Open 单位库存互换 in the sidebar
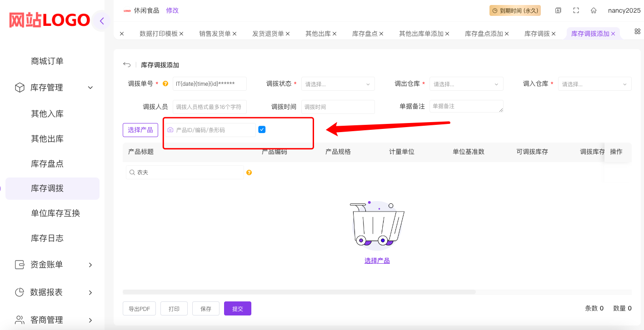The image size is (644, 330). point(55,213)
